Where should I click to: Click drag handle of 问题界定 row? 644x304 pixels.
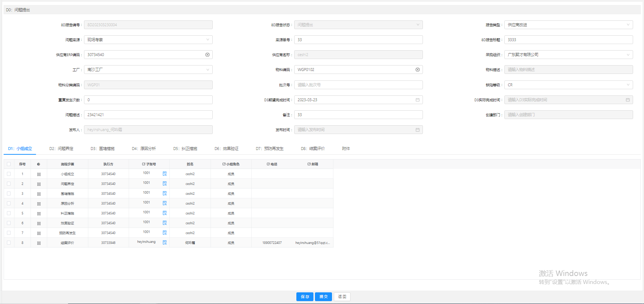coord(39,184)
